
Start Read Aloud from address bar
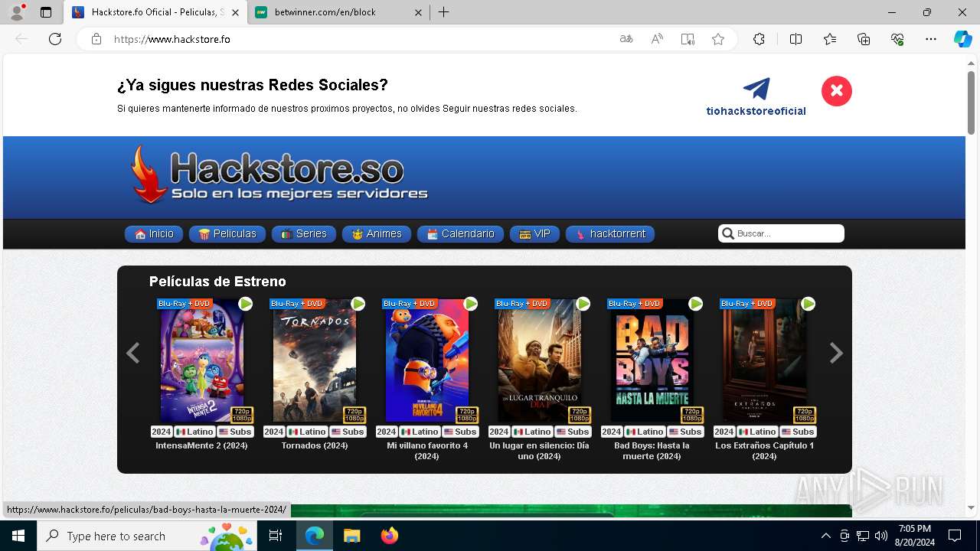click(657, 39)
